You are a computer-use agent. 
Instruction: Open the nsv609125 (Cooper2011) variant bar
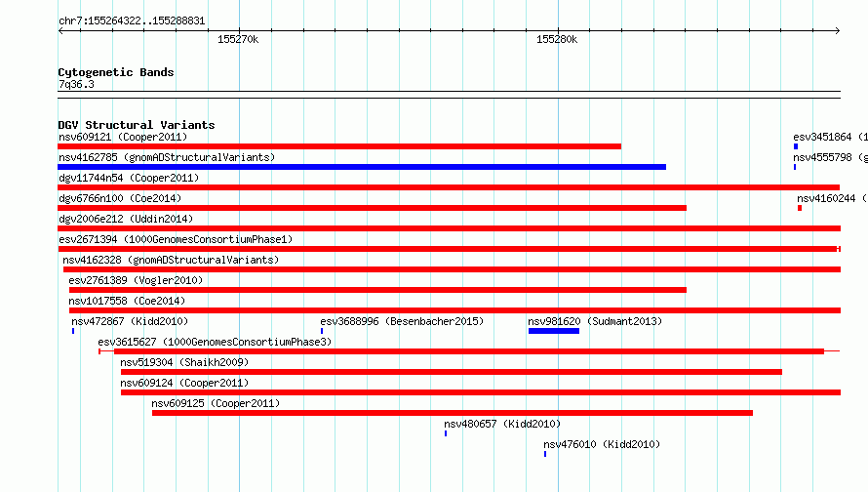453,413
